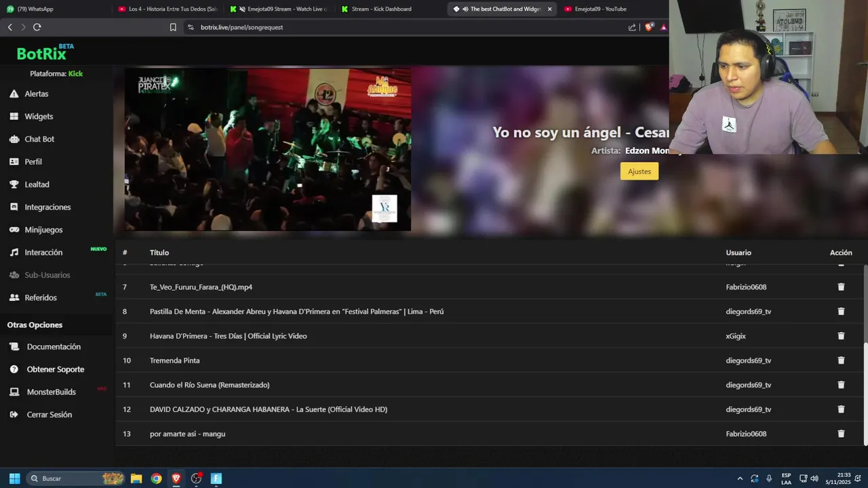Delete Cuando el Río Suena request

(x=841, y=384)
